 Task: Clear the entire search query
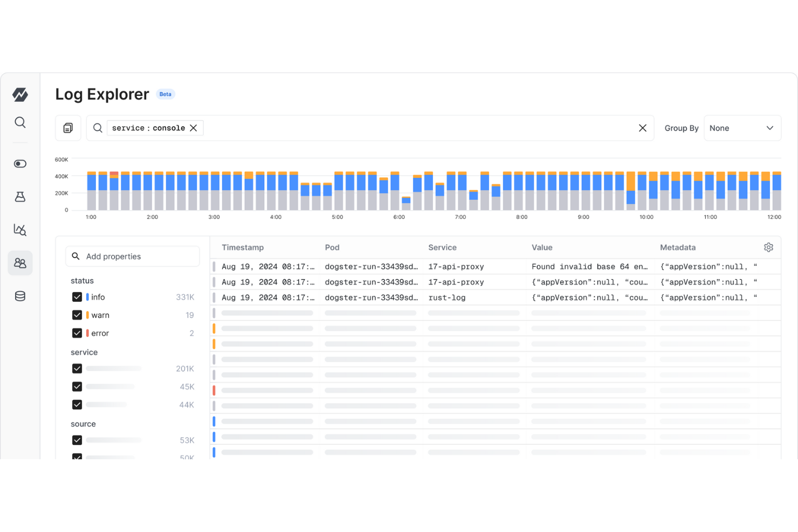click(x=643, y=128)
